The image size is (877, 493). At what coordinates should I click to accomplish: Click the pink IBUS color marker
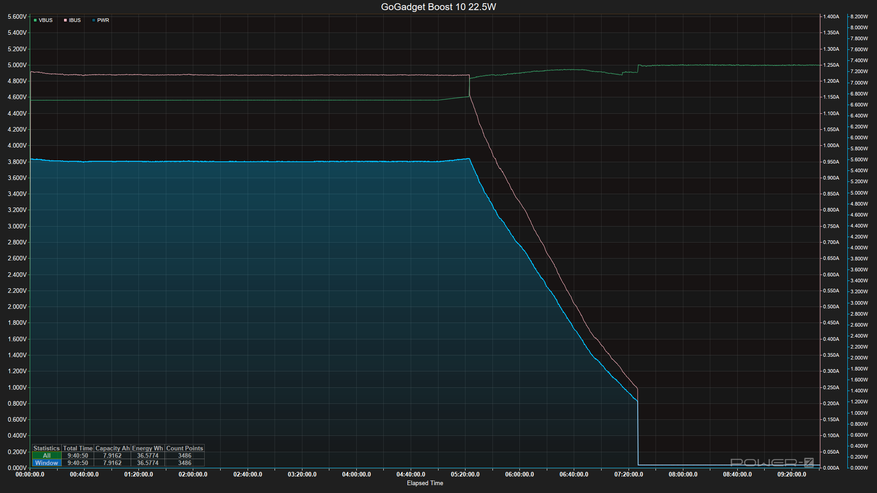coord(65,20)
